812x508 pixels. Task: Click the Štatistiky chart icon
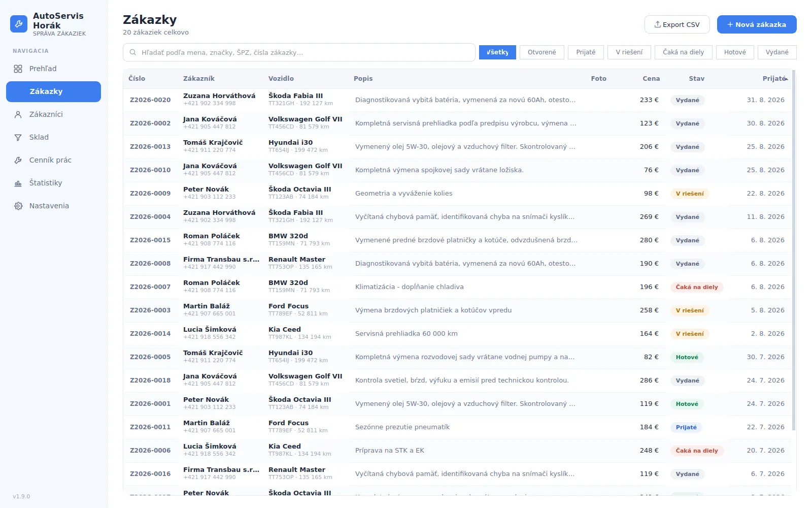coord(18,183)
